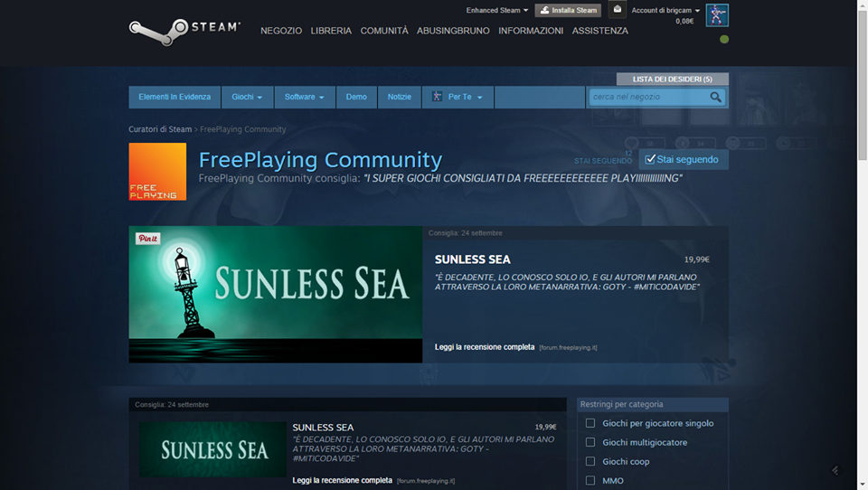The width and height of the screenshot is (868, 490).
Task: Click the small avatar icon beside Per Te
Action: point(437,97)
